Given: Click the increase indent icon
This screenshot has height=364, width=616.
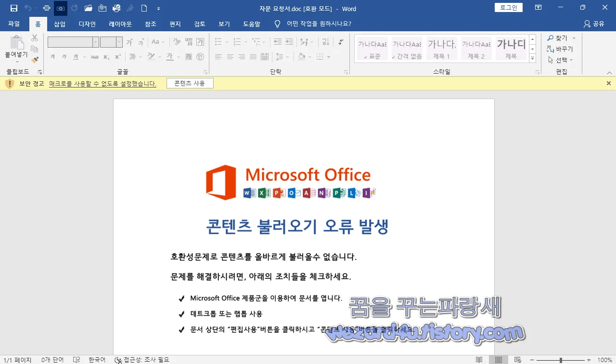Looking at the screenshot, I should [289, 42].
